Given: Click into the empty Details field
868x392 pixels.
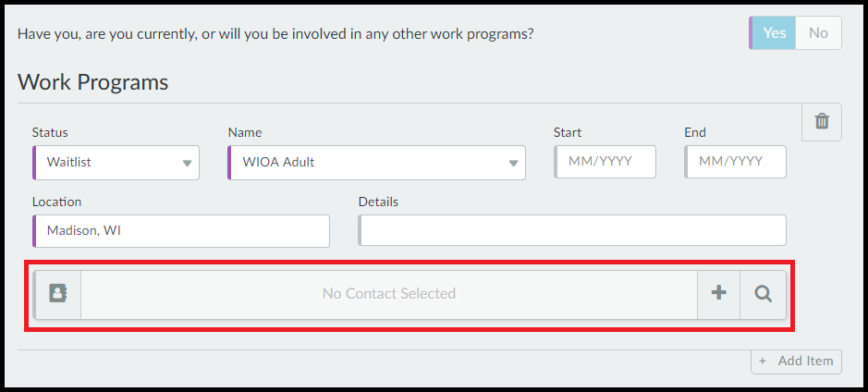Looking at the screenshot, I should [x=572, y=231].
